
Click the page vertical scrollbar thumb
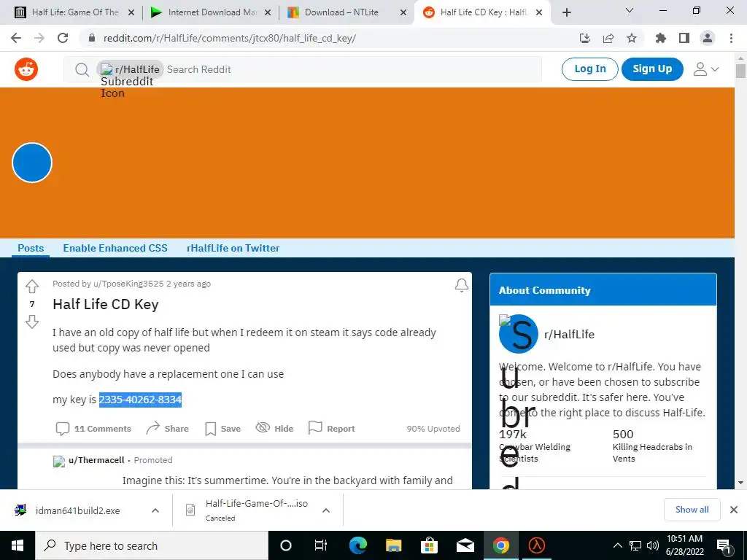(x=740, y=71)
